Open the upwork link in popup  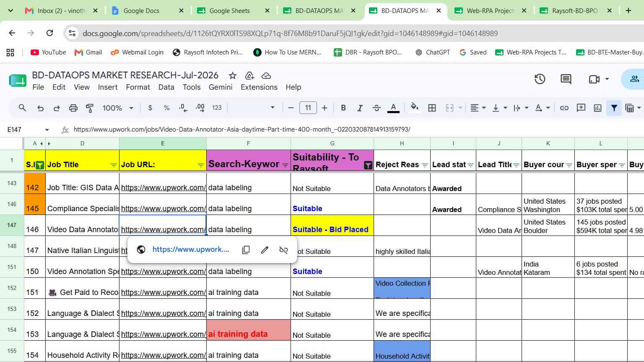point(191,249)
